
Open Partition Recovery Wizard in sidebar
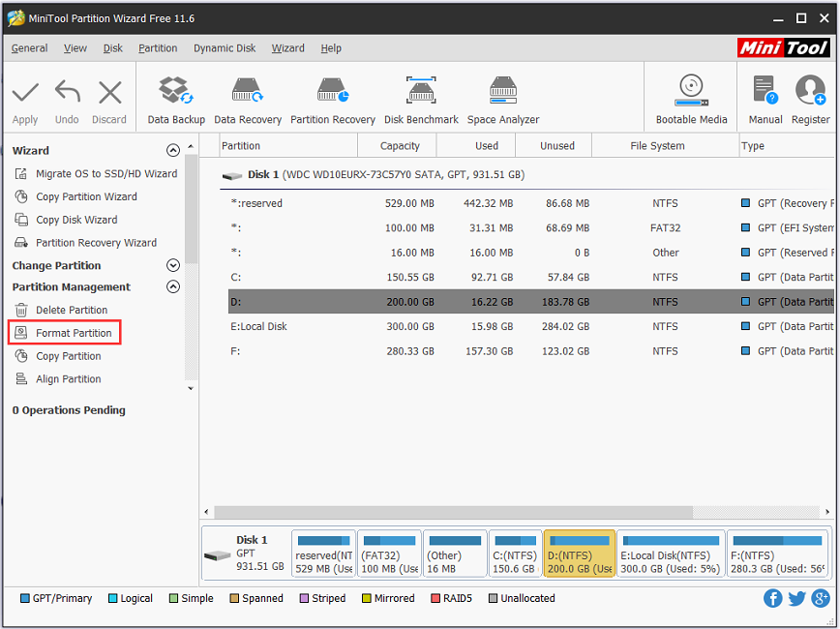coord(86,243)
